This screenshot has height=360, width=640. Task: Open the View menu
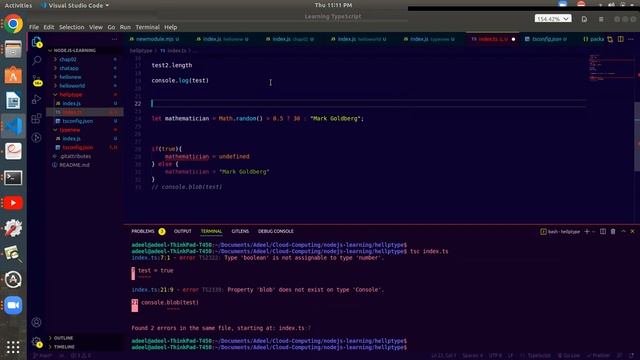click(96, 27)
